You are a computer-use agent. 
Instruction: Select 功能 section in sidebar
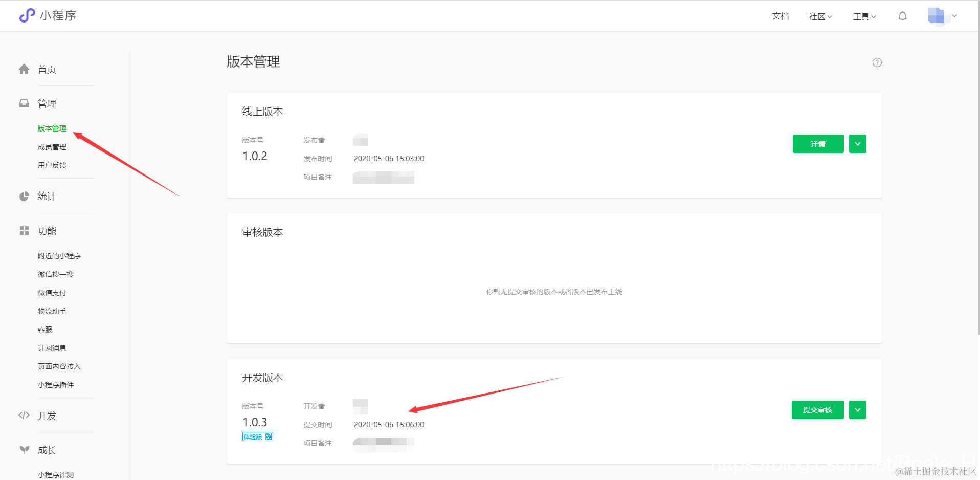click(x=47, y=231)
